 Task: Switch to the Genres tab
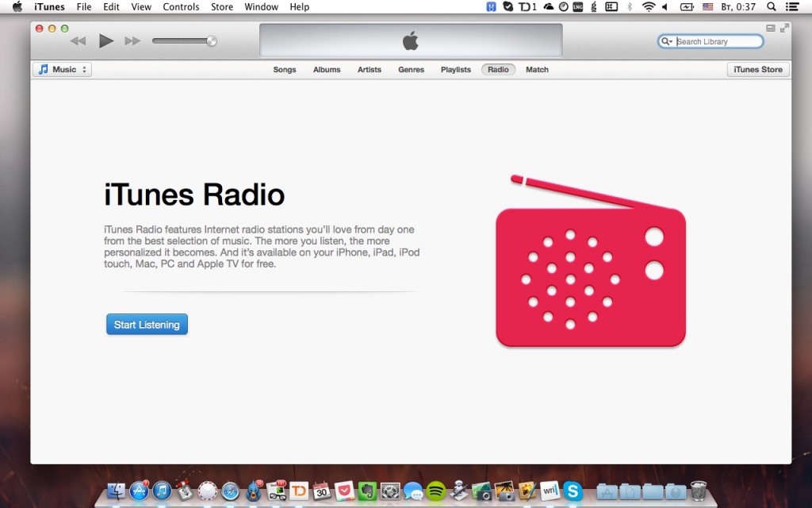[412, 70]
